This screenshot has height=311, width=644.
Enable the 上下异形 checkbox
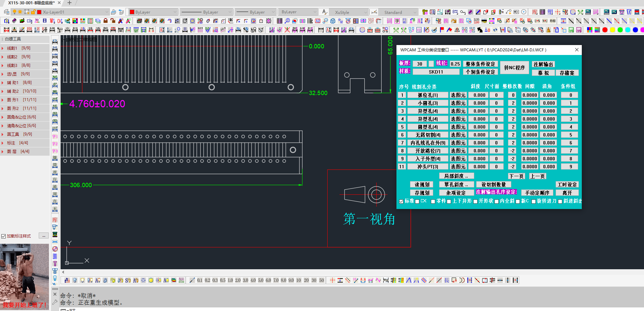coord(449,201)
